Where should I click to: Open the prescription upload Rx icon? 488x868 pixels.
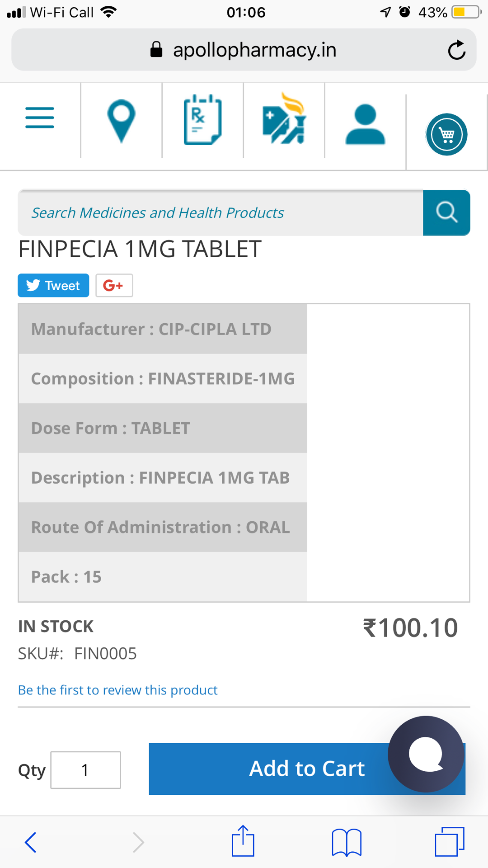[x=202, y=119]
